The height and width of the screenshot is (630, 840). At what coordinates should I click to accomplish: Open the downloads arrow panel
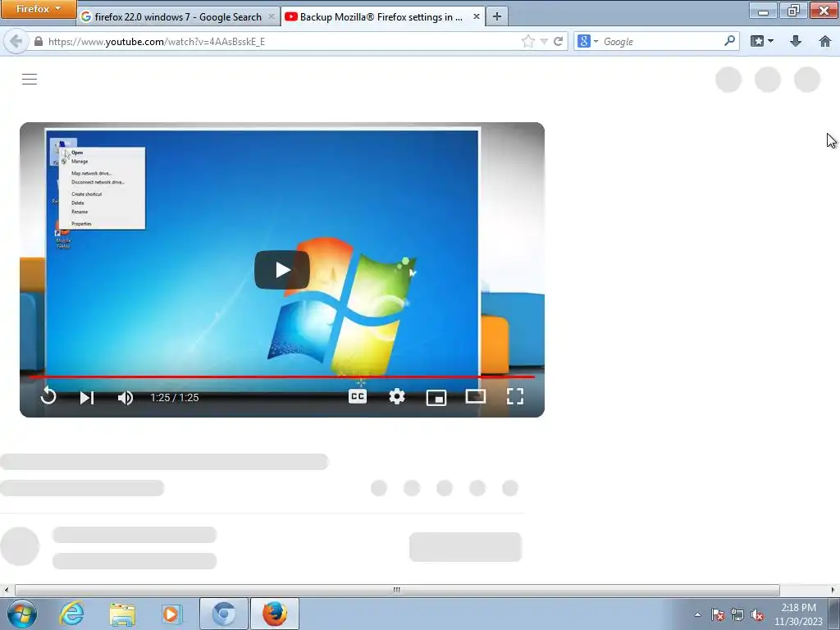[x=796, y=41]
